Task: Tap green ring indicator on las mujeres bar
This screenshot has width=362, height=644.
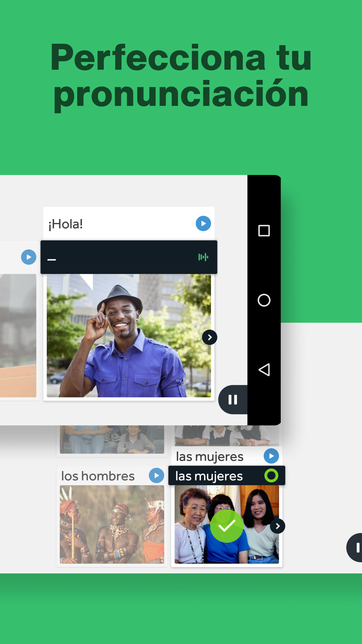Action: click(x=271, y=475)
